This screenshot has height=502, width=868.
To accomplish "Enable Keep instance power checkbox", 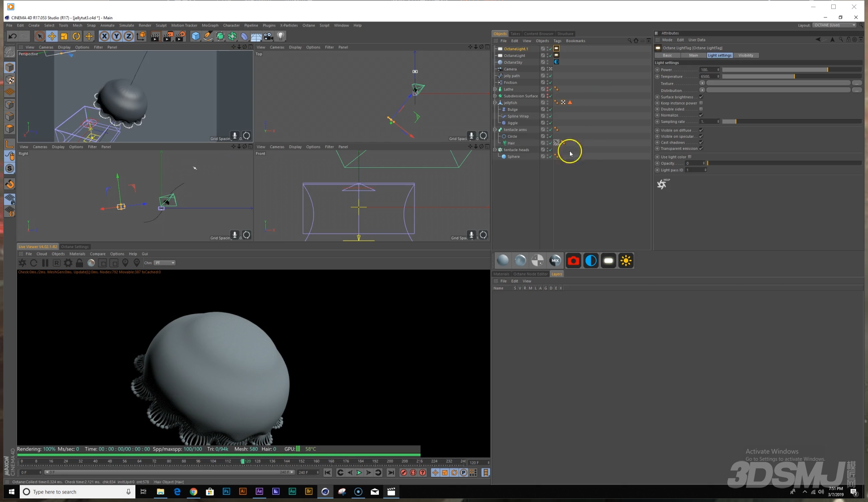I will click(x=701, y=103).
